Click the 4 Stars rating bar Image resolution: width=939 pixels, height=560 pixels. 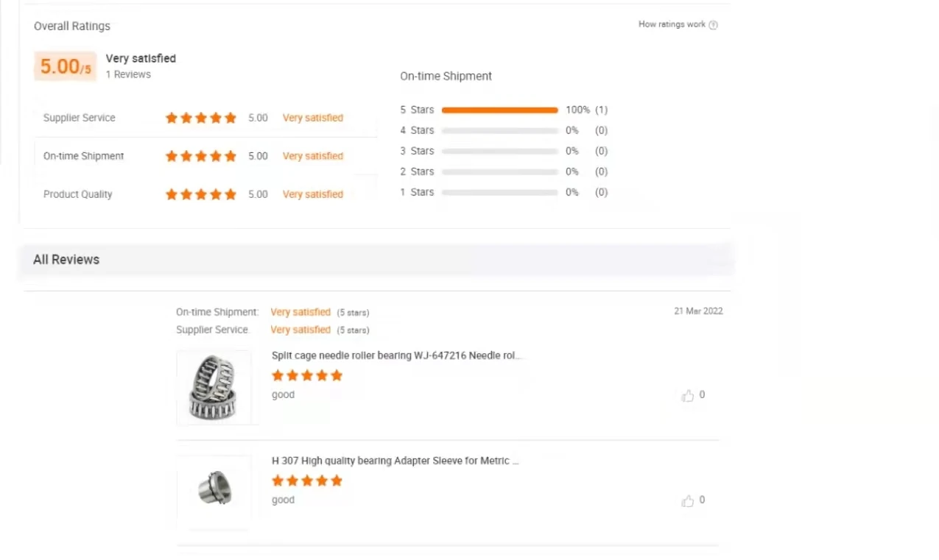(499, 131)
